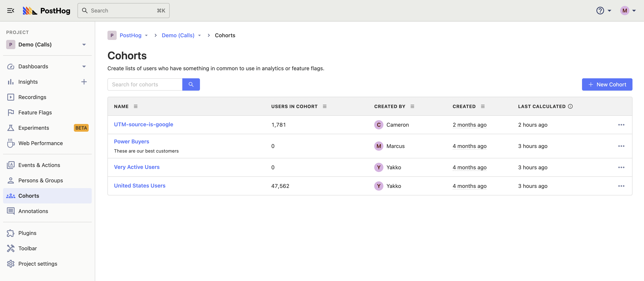The width and height of the screenshot is (644, 281).
Task: Expand the PostHog breadcrumb dropdown
Action: (146, 36)
